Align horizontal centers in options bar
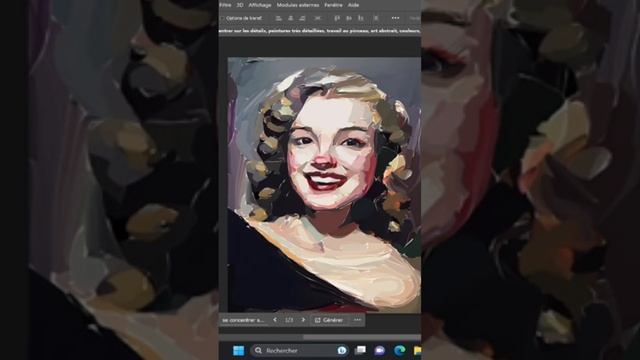This screenshot has width=640, height=360. 291,18
